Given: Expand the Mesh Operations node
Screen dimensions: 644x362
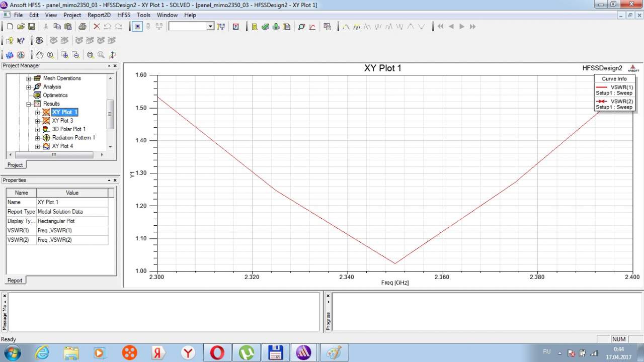Looking at the screenshot, I should (29, 78).
